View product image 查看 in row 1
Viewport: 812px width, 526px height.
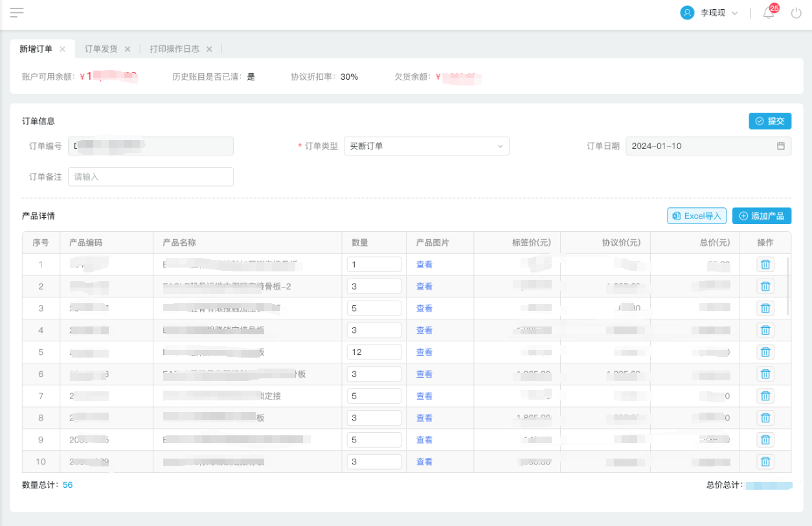[x=424, y=264]
